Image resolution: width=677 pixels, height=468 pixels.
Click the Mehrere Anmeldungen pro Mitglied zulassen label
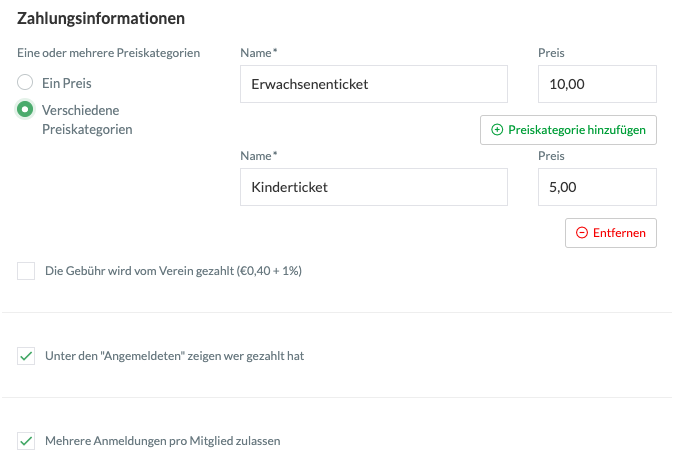pos(163,441)
